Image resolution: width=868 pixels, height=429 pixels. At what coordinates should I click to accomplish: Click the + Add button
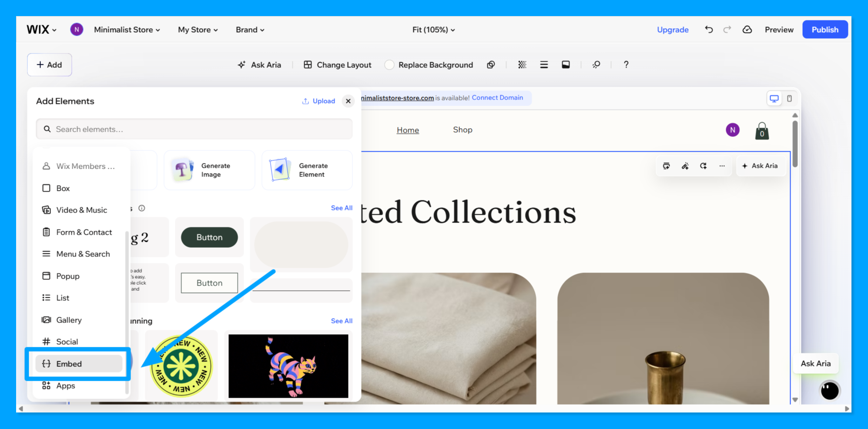50,65
